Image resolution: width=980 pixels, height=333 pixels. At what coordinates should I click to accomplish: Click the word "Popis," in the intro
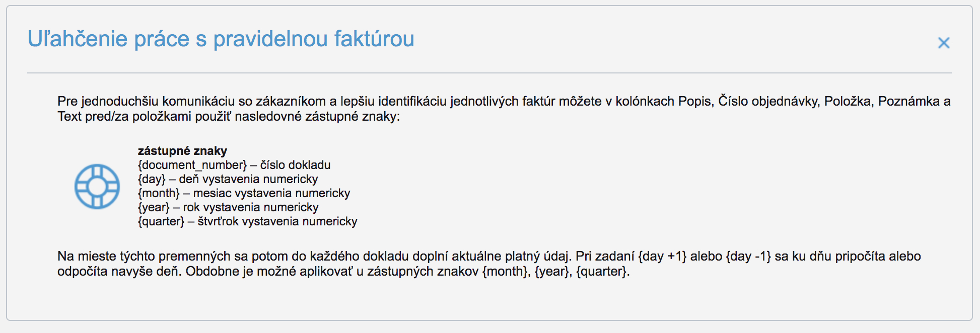tap(695, 102)
